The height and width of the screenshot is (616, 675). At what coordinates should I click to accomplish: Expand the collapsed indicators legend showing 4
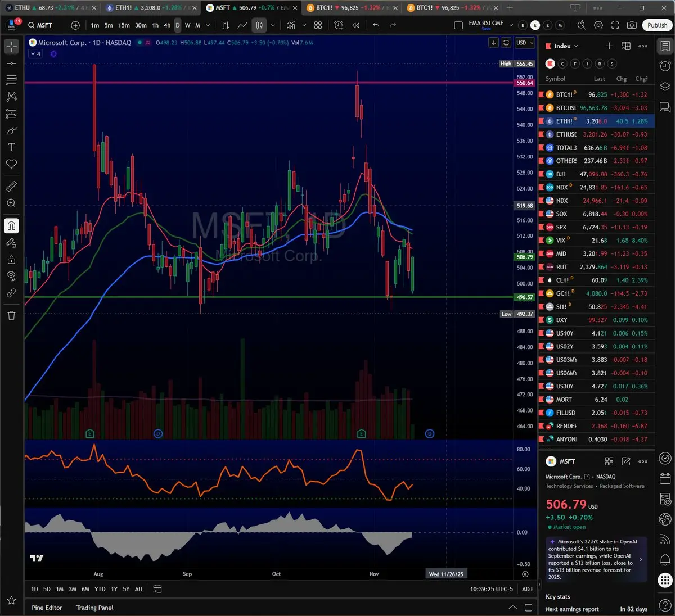coord(35,54)
